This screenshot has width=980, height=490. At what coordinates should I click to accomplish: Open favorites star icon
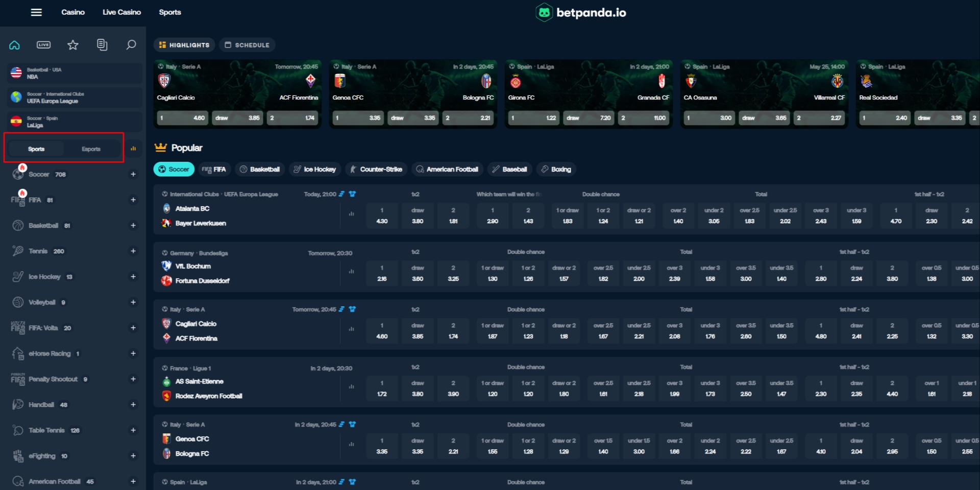73,45
